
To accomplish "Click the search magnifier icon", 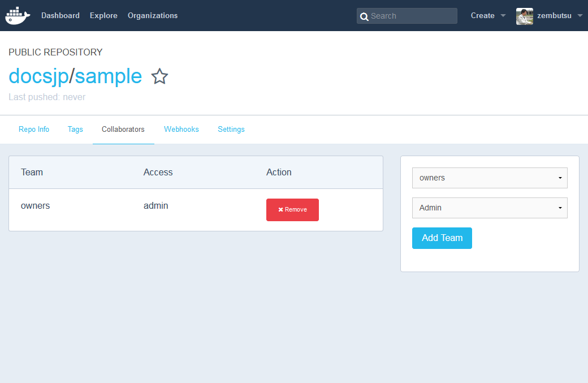I will pyautogui.click(x=364, y=16).
